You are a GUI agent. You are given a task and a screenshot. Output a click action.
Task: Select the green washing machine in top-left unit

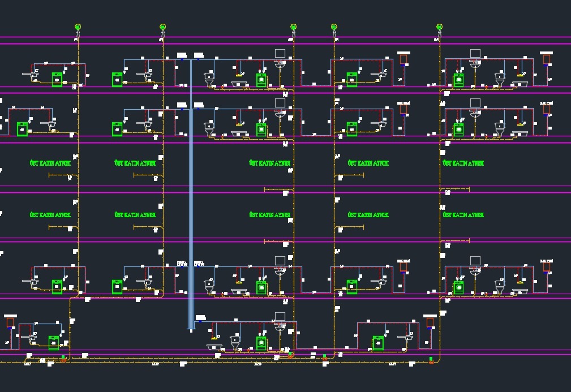pyautogui.click(x=57, y=79)
